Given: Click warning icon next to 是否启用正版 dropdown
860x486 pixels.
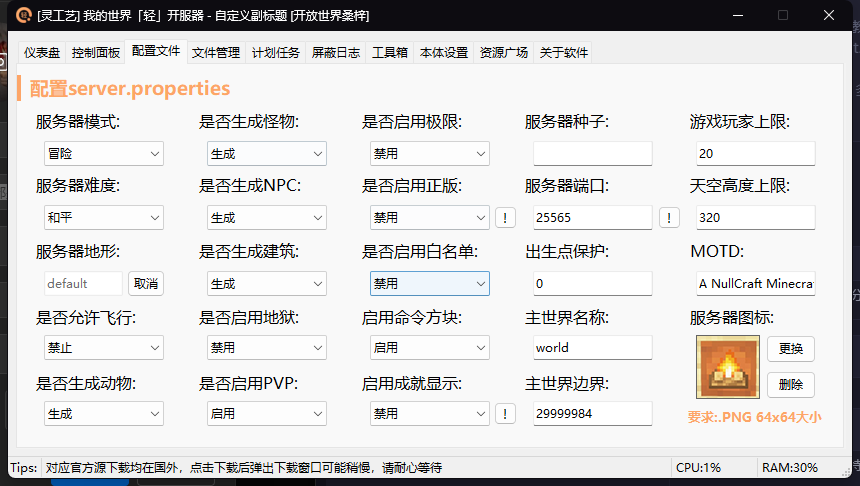Looking at the screenshot, I should [506, 218].
